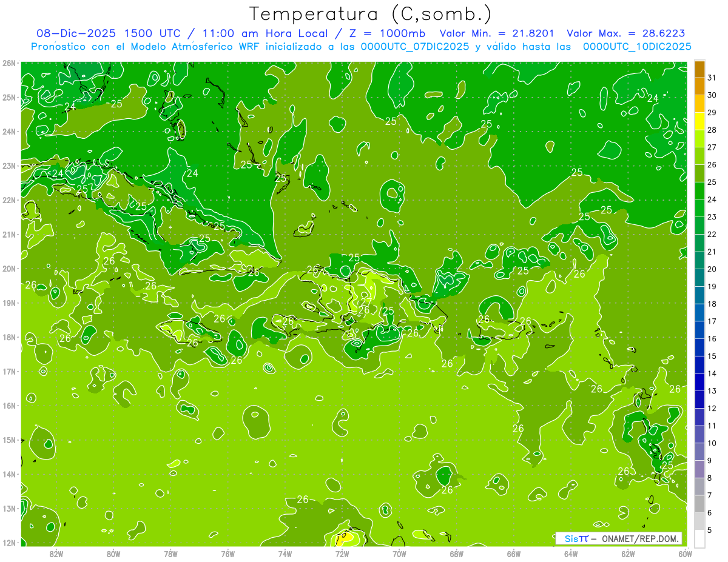Click the latitude label "16N"
728x562 pixels.
coord(8,406)
